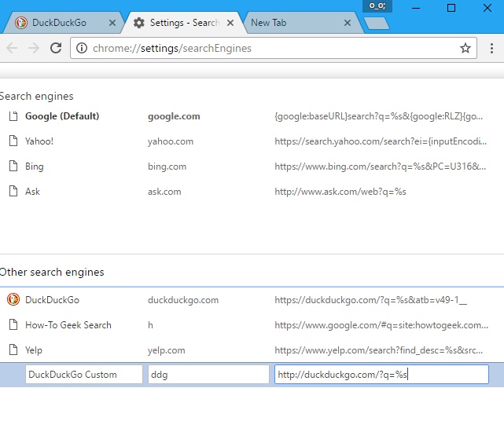
Task: Select the How-To Geek Search entry
Action: (68, 324)
